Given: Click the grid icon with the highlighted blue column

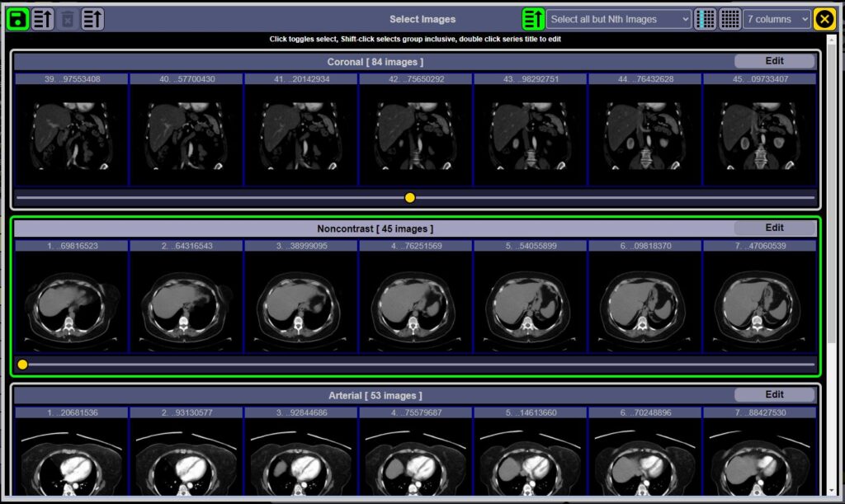Looking at the screenshot, I should point(705,19).
